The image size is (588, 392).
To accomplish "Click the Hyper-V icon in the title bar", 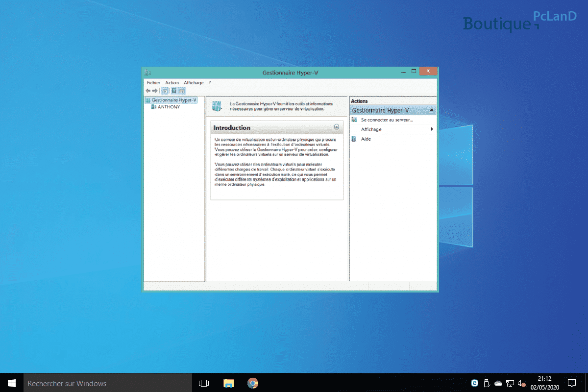I will pos(147,72).
